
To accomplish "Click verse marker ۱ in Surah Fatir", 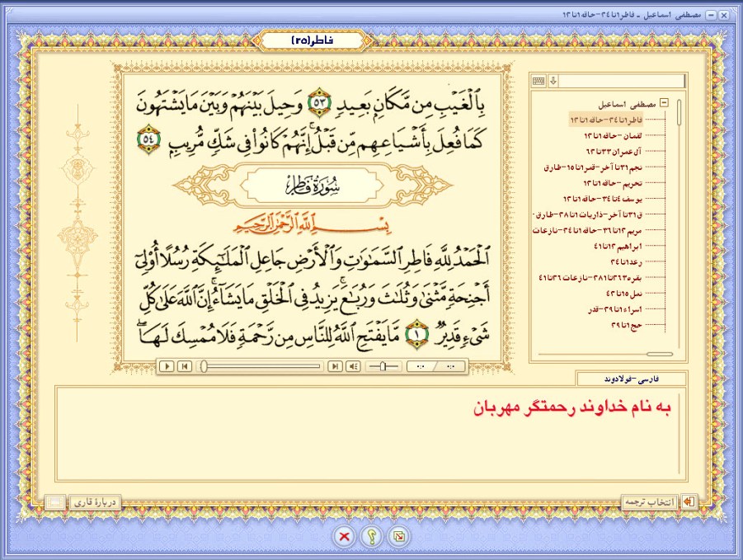I will [x=417, y=335].
